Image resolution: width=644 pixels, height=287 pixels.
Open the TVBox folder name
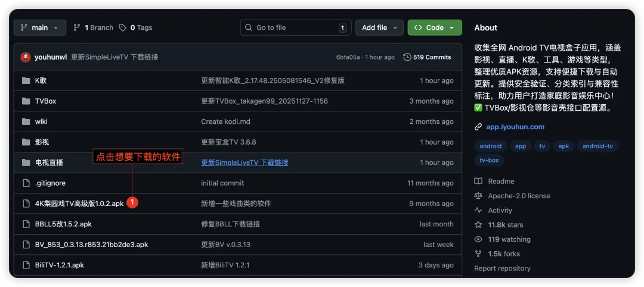45,101
